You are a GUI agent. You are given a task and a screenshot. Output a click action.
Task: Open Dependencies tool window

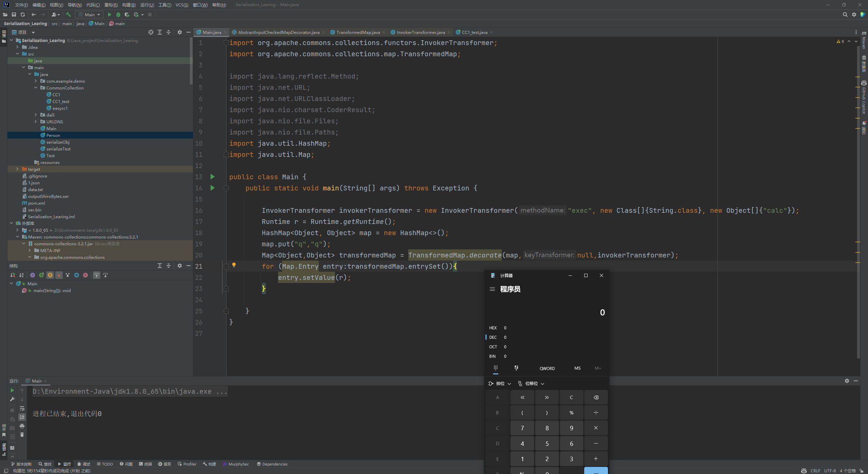tap(272, 464)
